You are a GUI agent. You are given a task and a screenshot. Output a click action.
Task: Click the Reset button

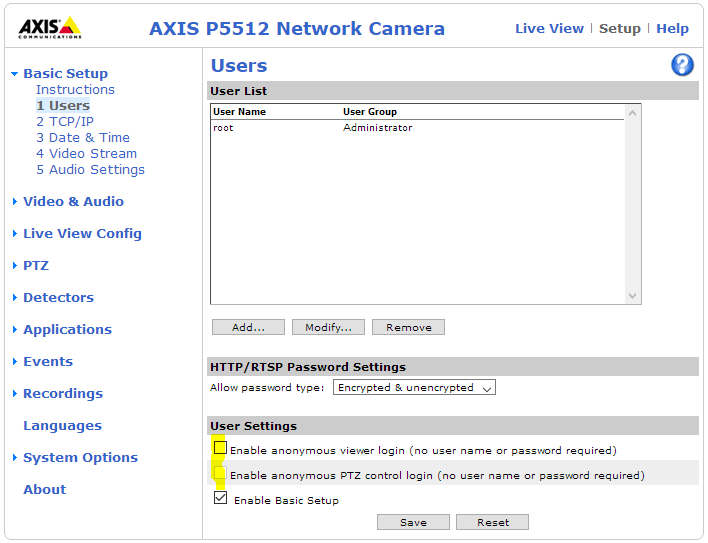(x=493, y=522)
